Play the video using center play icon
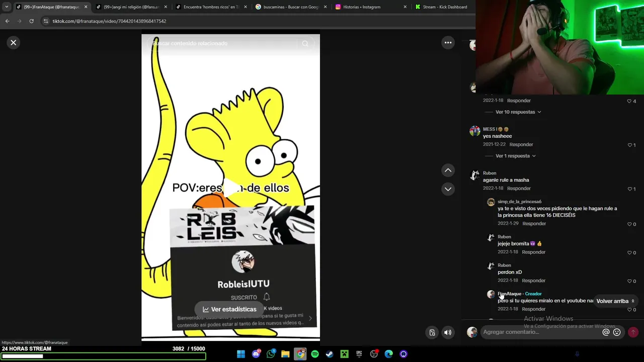The image size is (644, 362). [x=231, y=188]
